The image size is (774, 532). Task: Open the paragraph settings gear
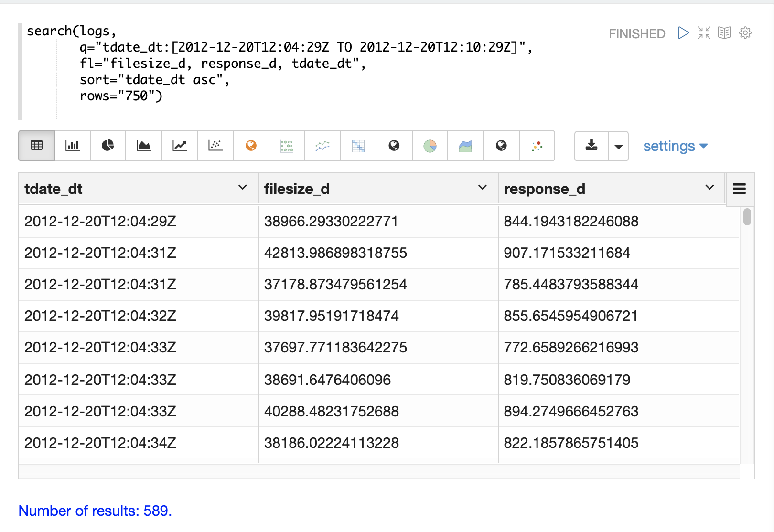(x=745, y=32)
